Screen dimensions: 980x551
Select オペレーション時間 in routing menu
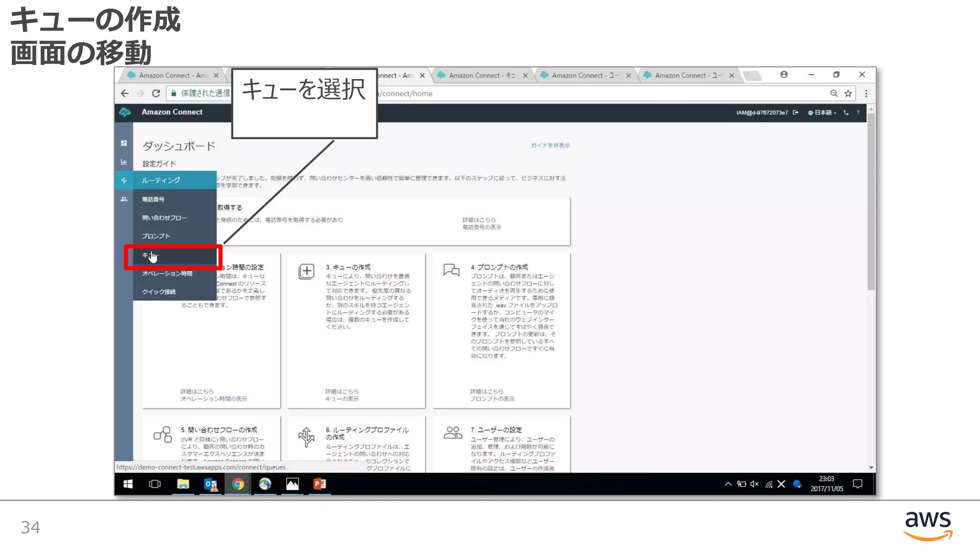pos(175,273)
